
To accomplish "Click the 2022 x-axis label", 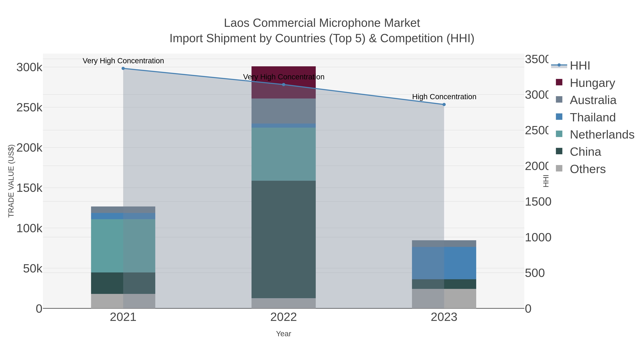I will pos(284,317).
